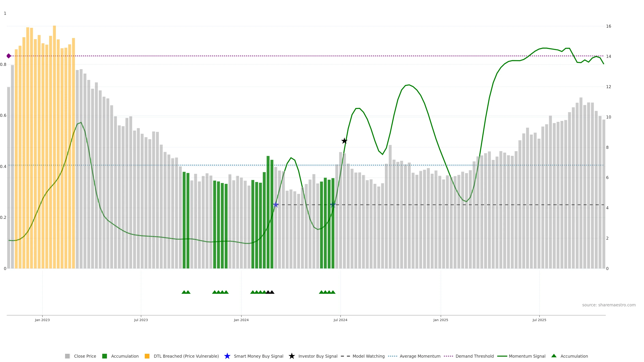This screenshot has height=362, width=644.
Task: Click the orange DTL Breached color swatch
Action: pyautogui.click(x=147, y=356)
